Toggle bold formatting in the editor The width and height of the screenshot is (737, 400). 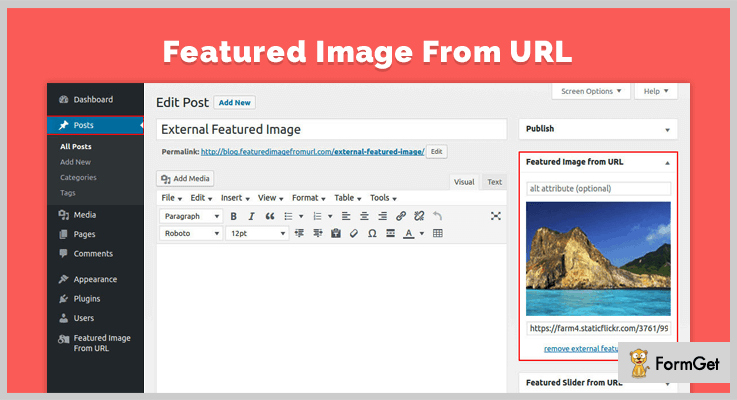233,216
